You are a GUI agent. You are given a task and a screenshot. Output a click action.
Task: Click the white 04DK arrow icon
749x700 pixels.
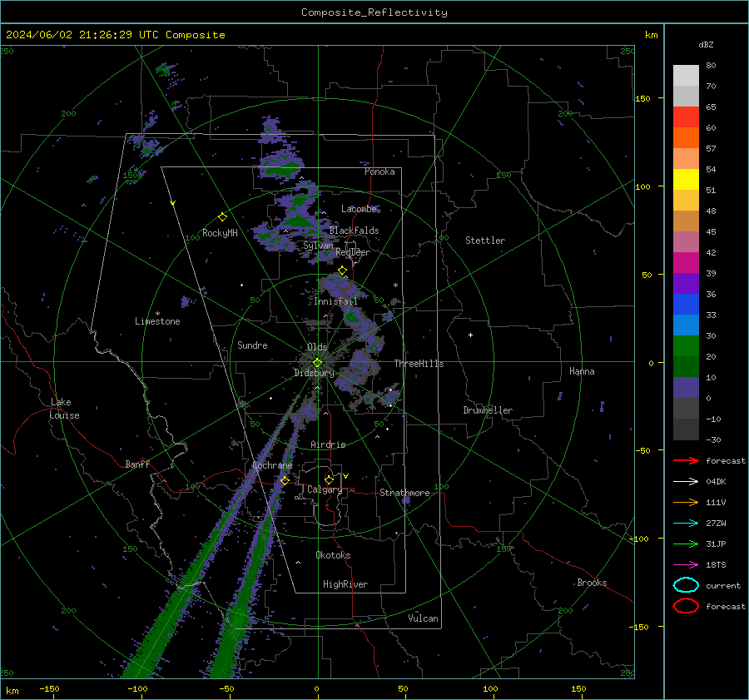click(x=686, y=482)
